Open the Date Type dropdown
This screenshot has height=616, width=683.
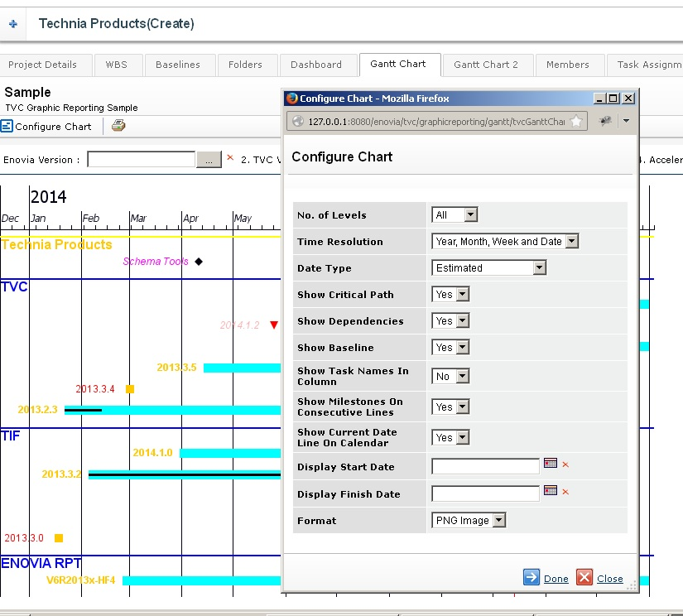click(x=488, y=268)
